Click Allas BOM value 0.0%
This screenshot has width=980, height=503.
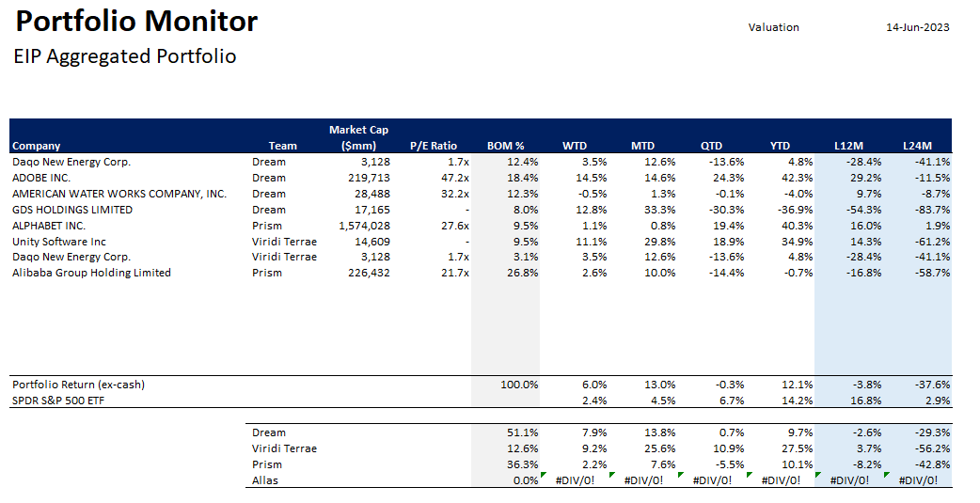pyautogui.click(x=527, y=480)
